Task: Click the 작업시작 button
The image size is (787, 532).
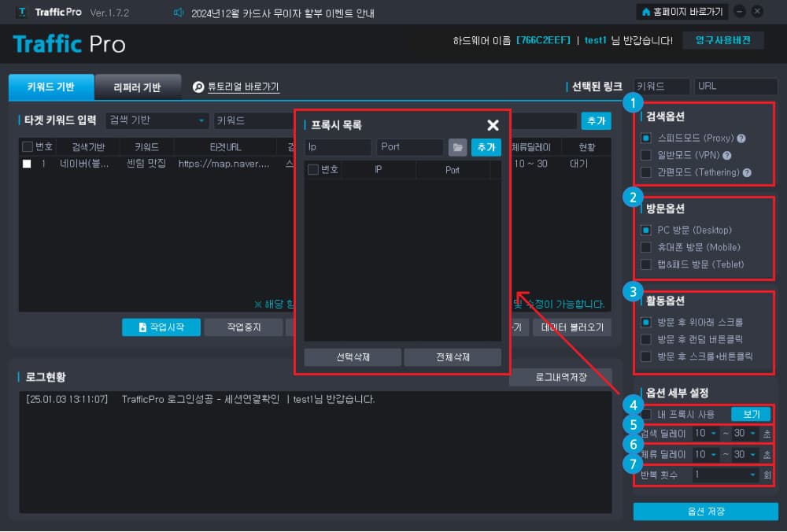Action: tap(161, 327)
